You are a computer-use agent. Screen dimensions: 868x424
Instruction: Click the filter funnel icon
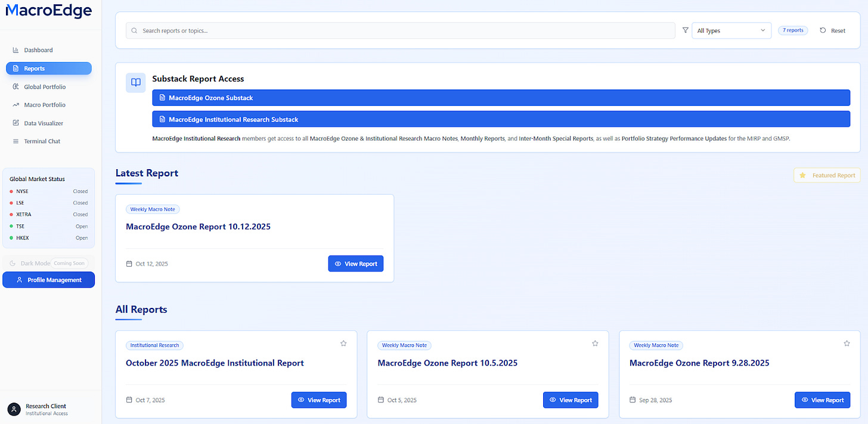pyautogui.click(x=685, y=30)
